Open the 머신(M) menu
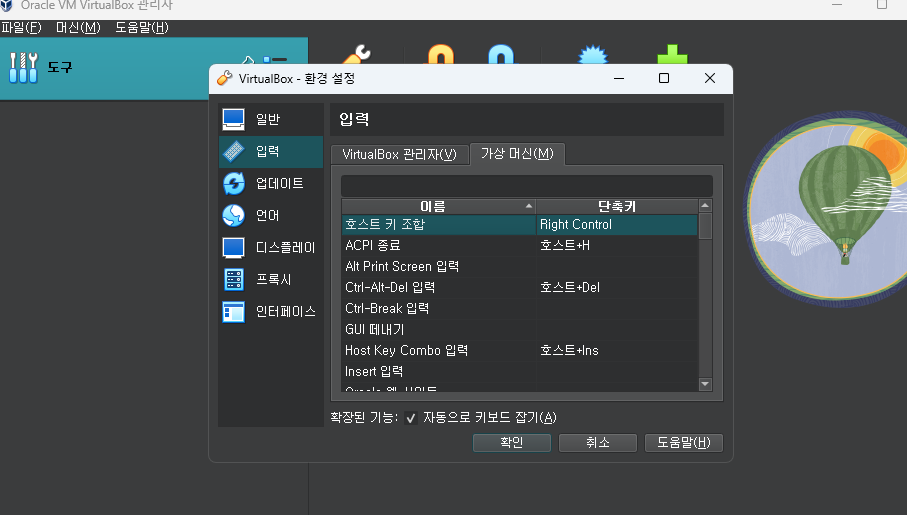Viewport: 907px width, 515px height. 78,28
